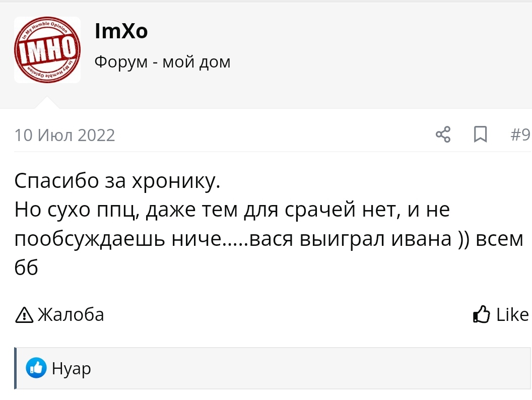Click the post date 10 Июл 2022
532x400 pixels.
tap(64, 135)
